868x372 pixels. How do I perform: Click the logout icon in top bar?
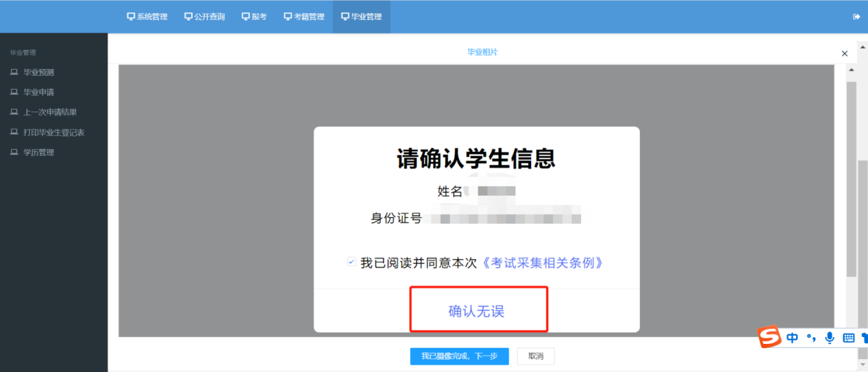(x=856, y=17)
